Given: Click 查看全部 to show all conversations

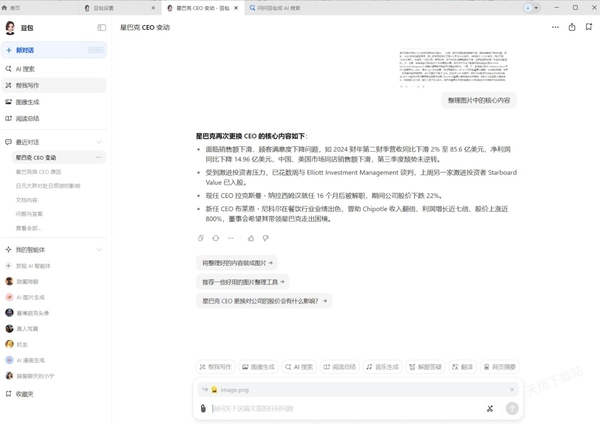Looking at the screenshot, I should pos(28,228).
